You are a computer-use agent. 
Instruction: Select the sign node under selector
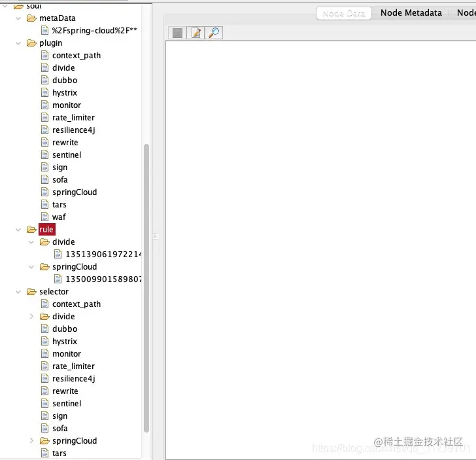tap(59, 416)
